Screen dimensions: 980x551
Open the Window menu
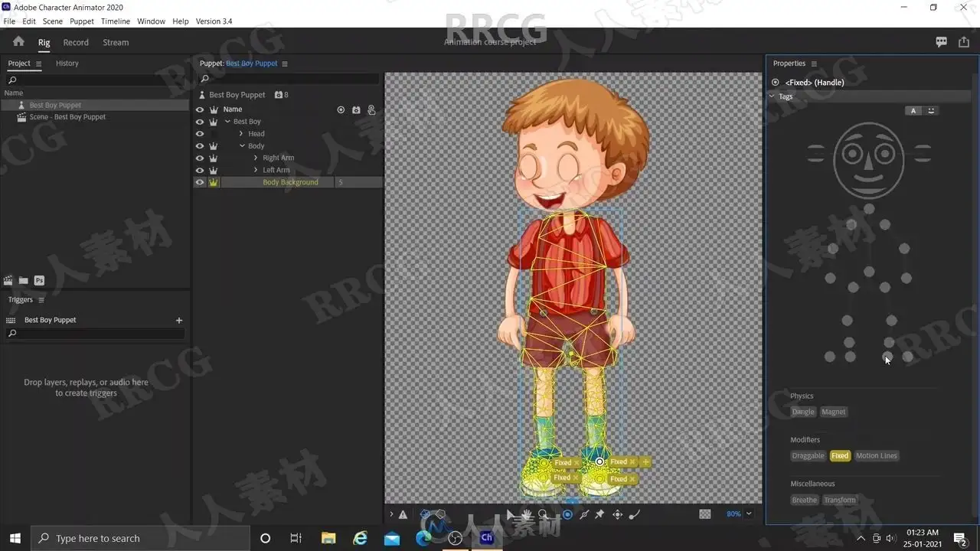tap(151, 21)
